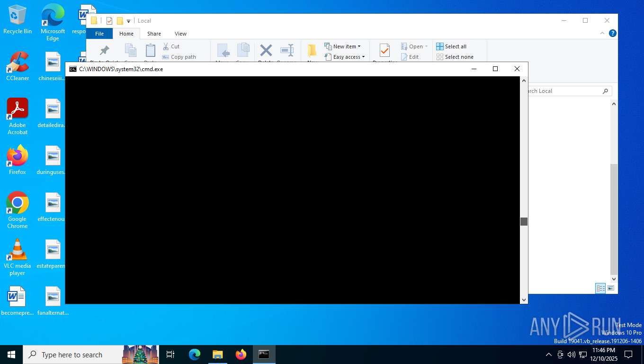Select the effectenou image file on desktop
644x364 pixels.
[53, 207]
